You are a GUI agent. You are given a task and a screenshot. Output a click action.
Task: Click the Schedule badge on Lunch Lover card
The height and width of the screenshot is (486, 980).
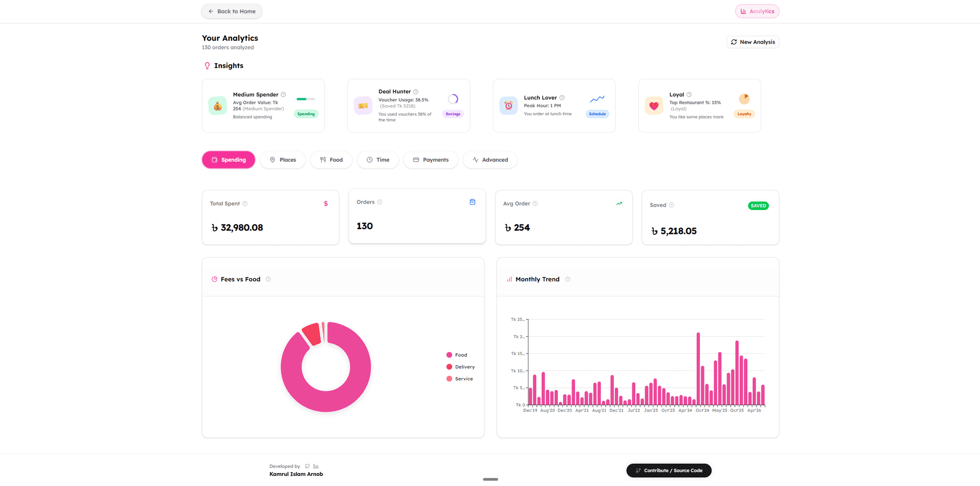click(597, 114)
